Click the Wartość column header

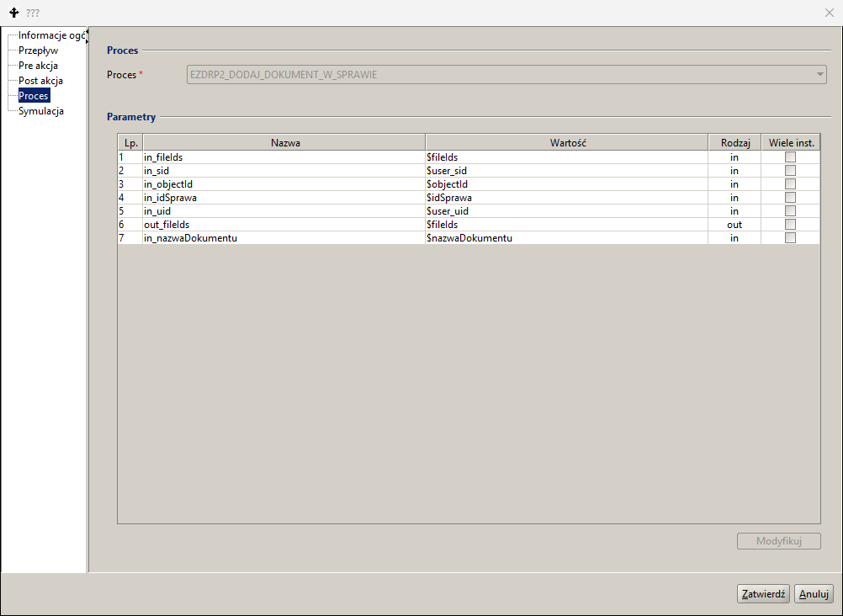[x=567, y=142]
